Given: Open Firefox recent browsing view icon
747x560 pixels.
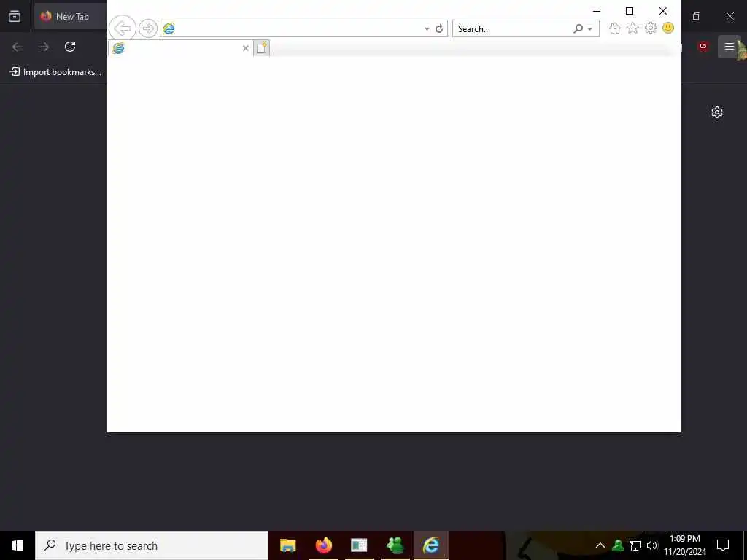Looking at the screenshot, I should coord(15,16).
